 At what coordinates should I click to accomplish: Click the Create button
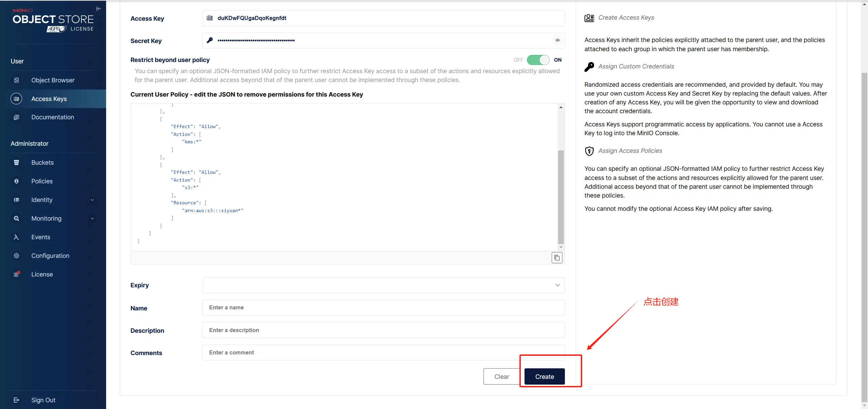point(545,376)
